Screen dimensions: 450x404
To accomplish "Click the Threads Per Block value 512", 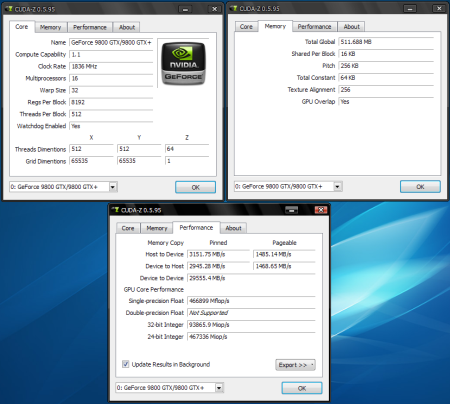I will coord(111,114).
